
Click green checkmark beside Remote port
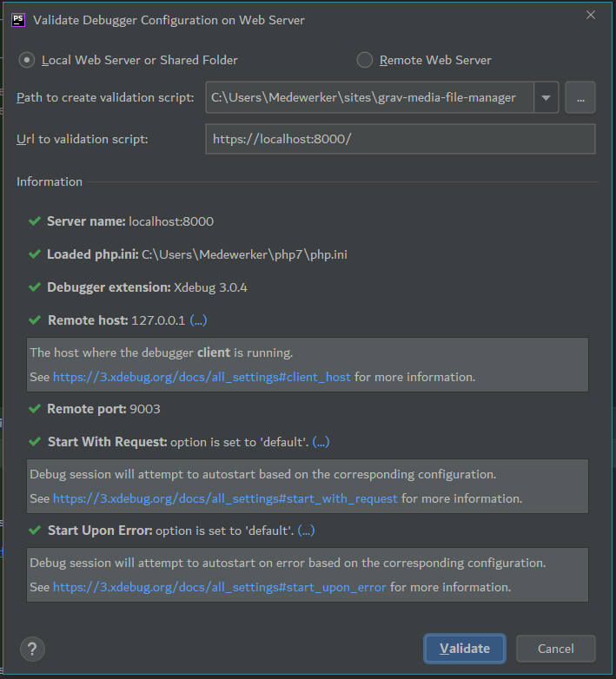(x=35, y=409)
